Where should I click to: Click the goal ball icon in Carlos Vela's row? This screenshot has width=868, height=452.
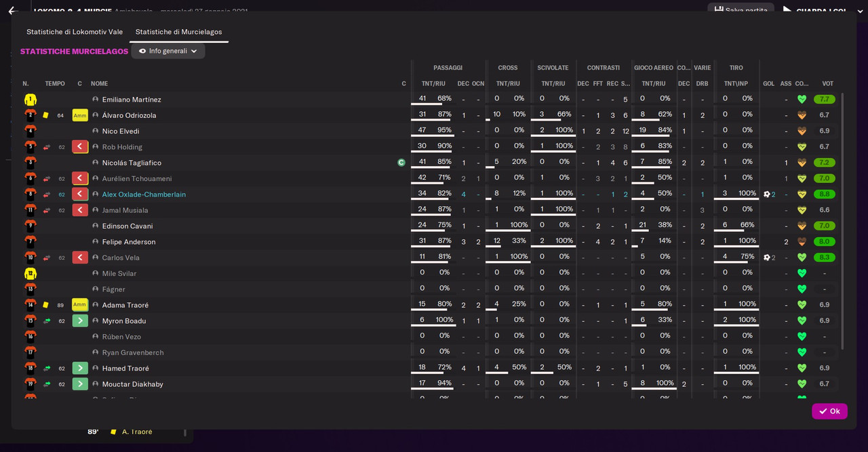(767, 258)
